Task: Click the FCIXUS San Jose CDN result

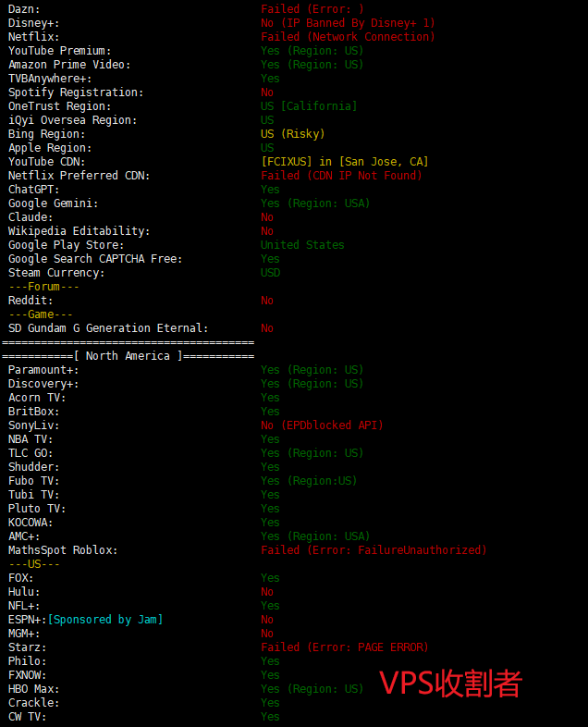Action: tap(344, 162)
